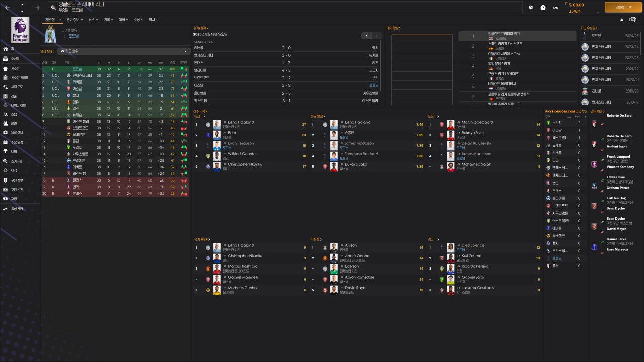Open the 선수 기록 section header
The height and width of the screenshot is (362, 644).
[200, 111]
